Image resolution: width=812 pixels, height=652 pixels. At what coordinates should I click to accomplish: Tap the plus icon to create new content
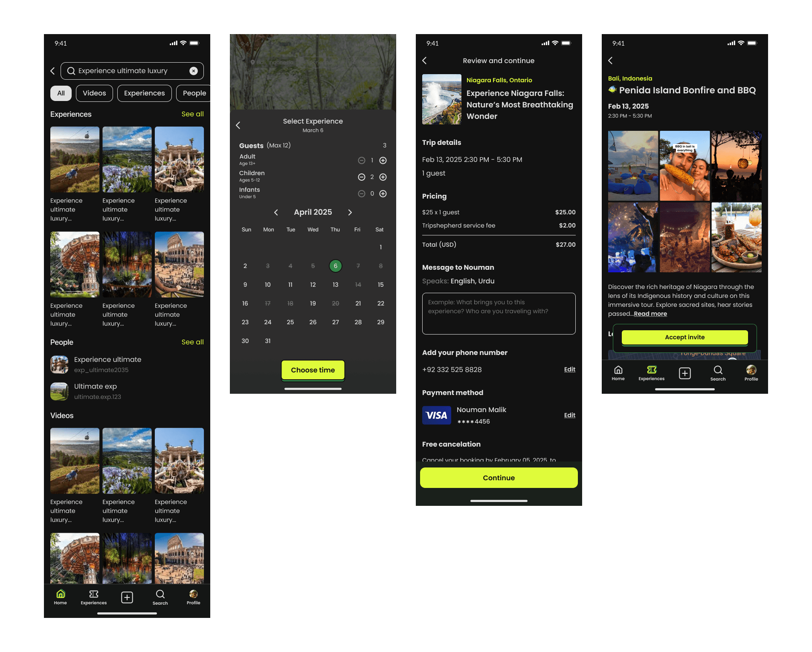pyautogui.click(x=127, y=597)
